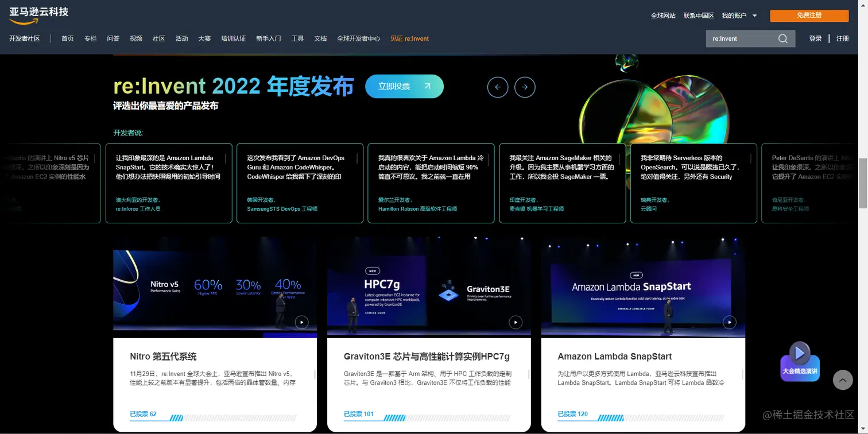Play the Nitro v5 video
The height and width of the screenshot is (434, 868).
coord(301,322)
